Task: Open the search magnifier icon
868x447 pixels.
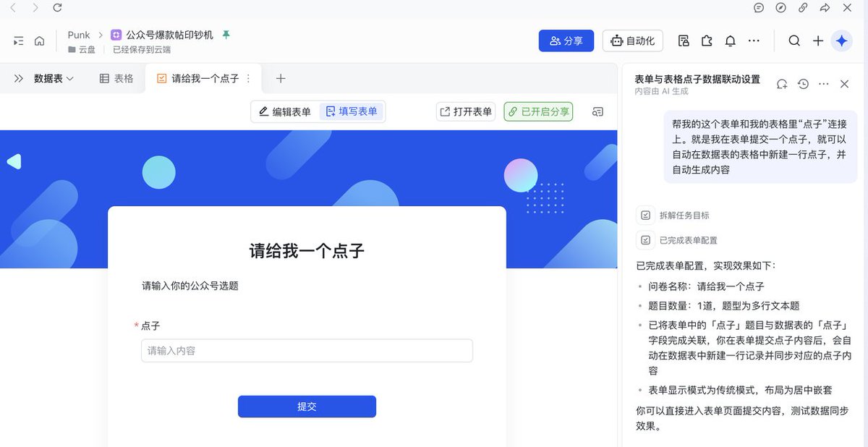Action: pos(794,41)
